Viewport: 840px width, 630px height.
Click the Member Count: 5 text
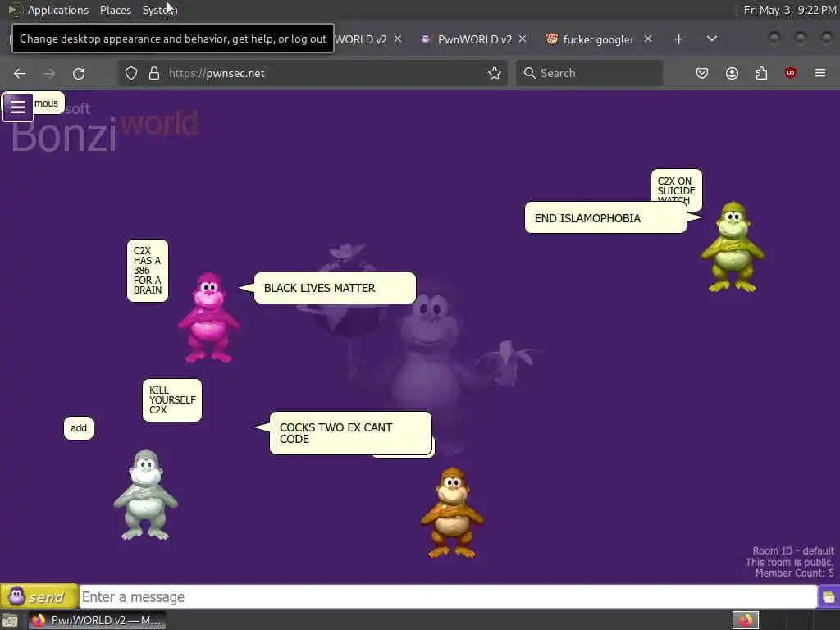coord(794,573)
